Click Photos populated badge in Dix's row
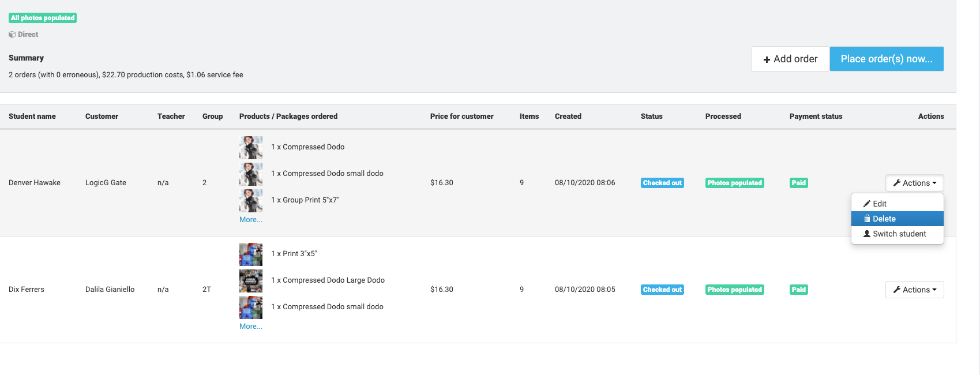This screenshot has height=375, width=980. [x=735, y=290]
